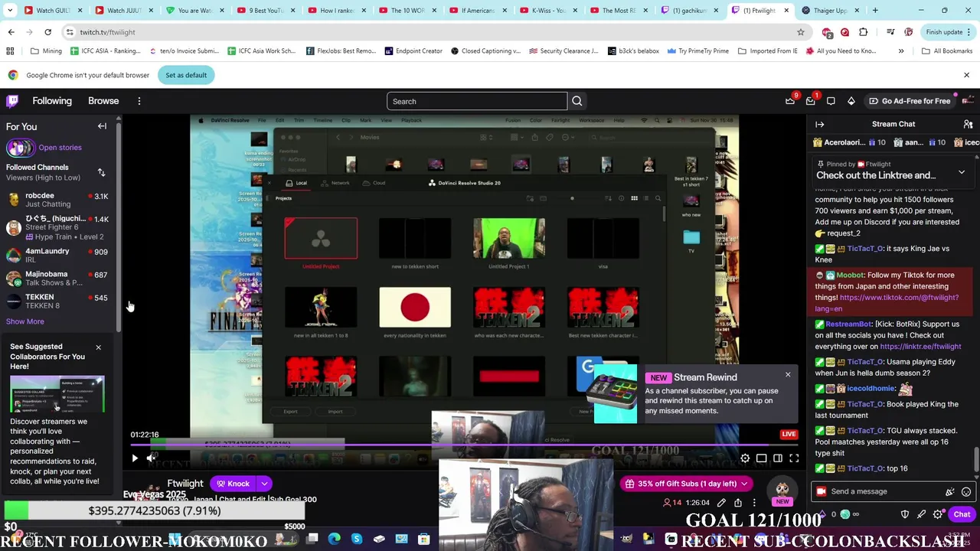Image resolution: width=980 pixels, height=551 pixels.
Task: Open the Mining bookmark folder
Action: pos(46,51)
